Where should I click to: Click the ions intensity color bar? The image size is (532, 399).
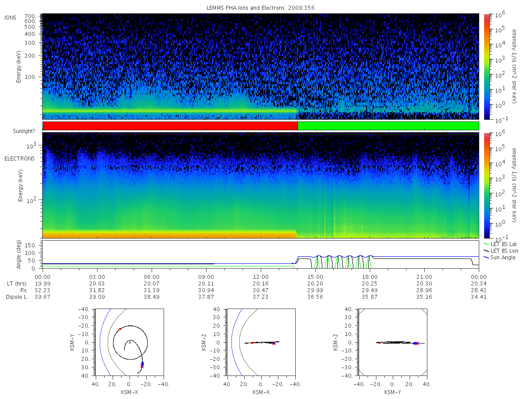[487, 66]
